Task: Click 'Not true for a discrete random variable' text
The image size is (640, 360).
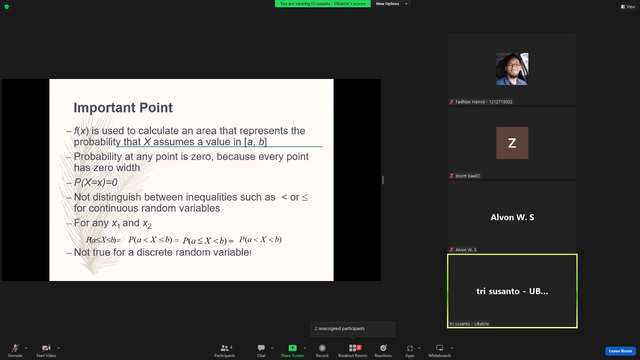Action: [x=162, y=252]
